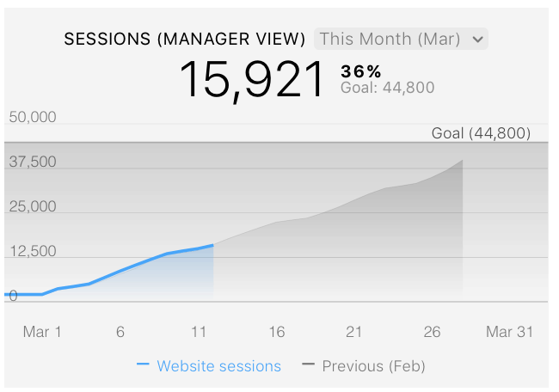This screenshot has height=392, width=559.
Task: Click the Mar 31 date on the x-axis
Action: (x=509, y=332)
